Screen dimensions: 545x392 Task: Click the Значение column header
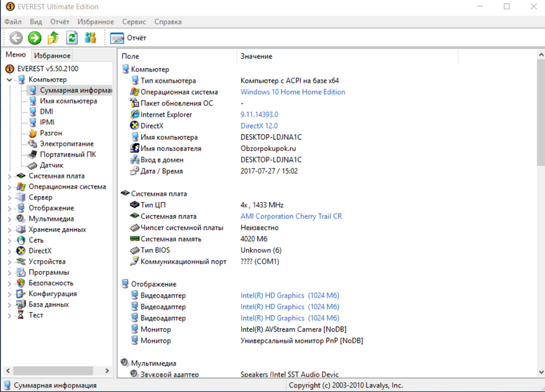point(257,57)
